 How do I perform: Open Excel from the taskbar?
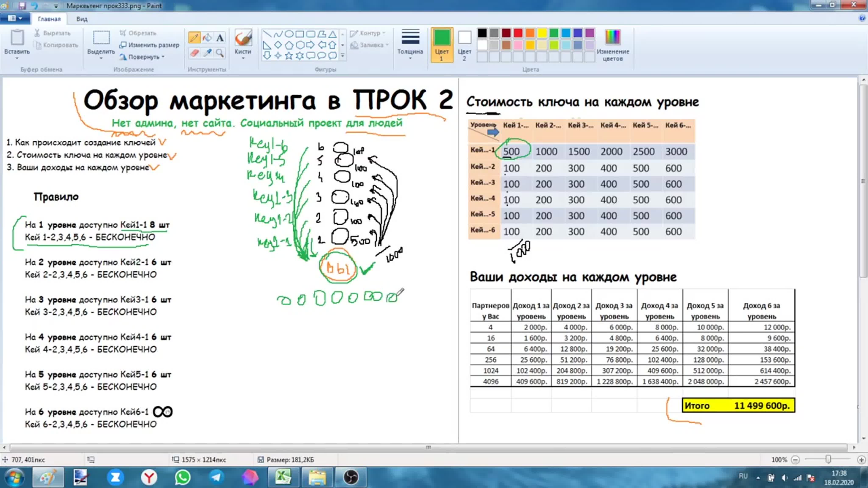pos(283,477)
